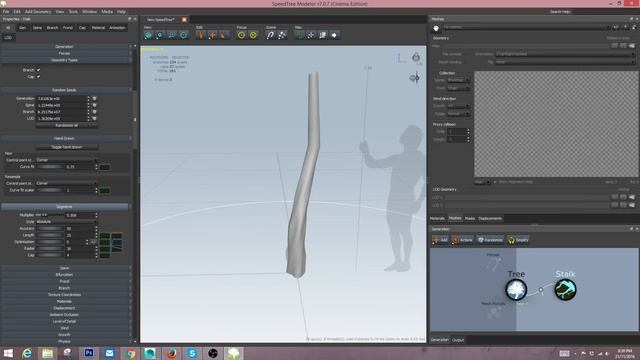Switch to the Output tab
640x360 pixels.
(x=458, y=340)
